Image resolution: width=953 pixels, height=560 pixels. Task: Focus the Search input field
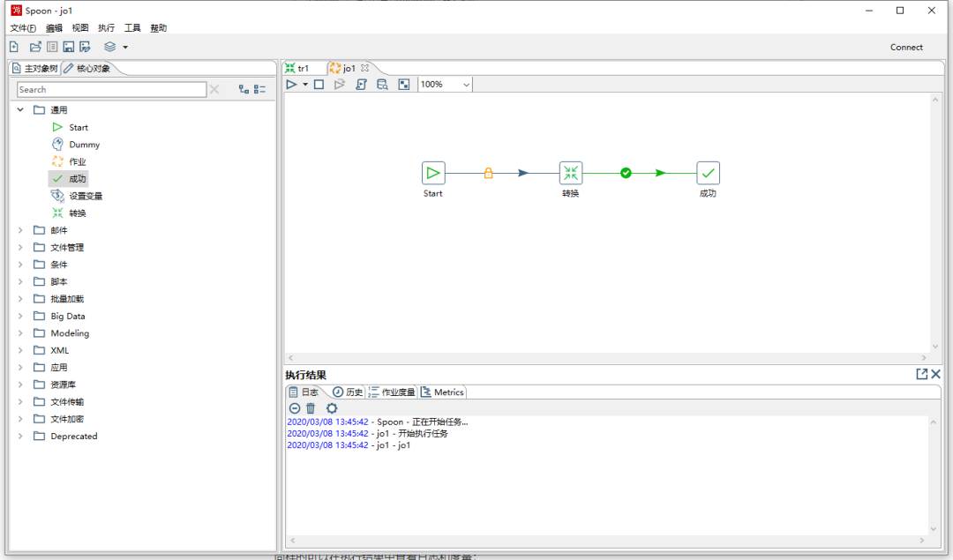point(112,89)
